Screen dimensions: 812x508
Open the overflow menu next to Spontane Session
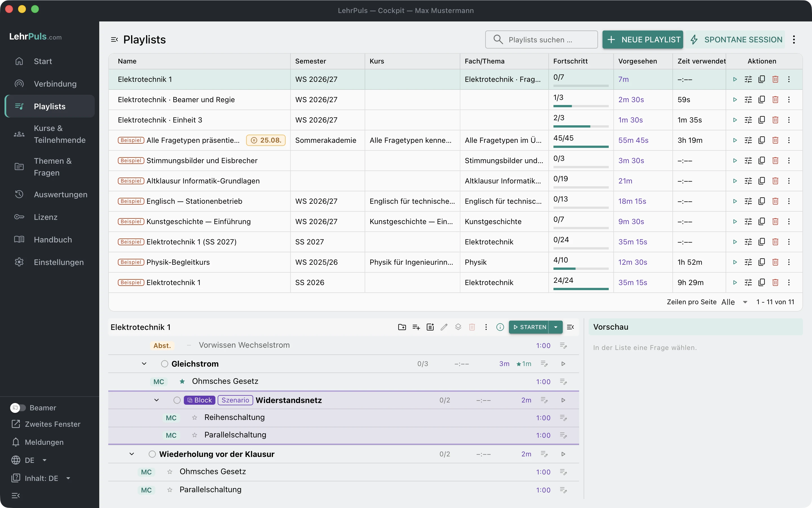(x=794, y=40)
